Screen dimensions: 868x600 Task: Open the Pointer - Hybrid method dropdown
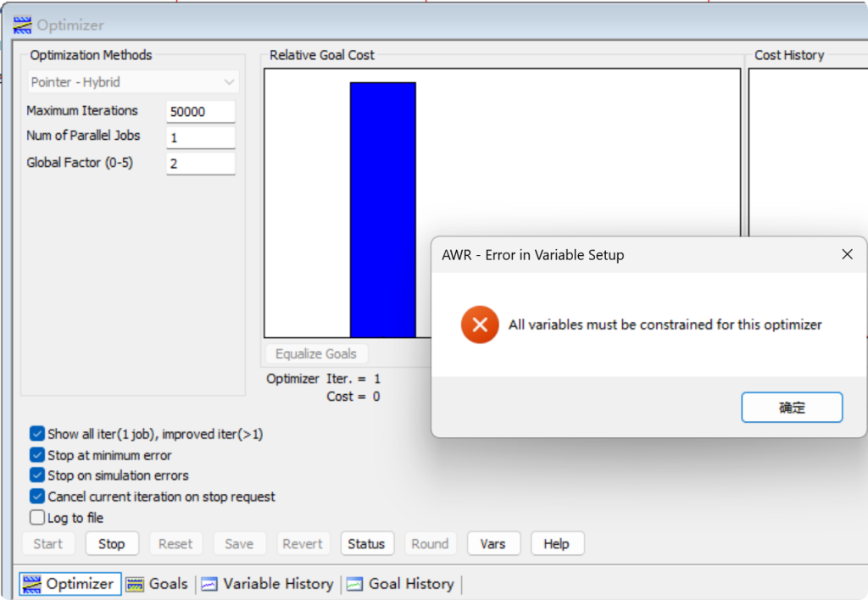(x=133, y=82)
